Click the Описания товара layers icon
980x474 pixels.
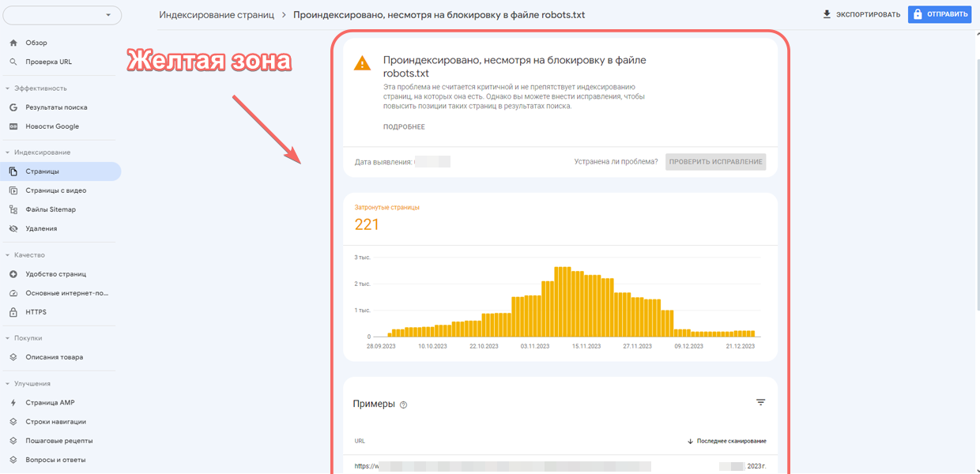[13, 357]
